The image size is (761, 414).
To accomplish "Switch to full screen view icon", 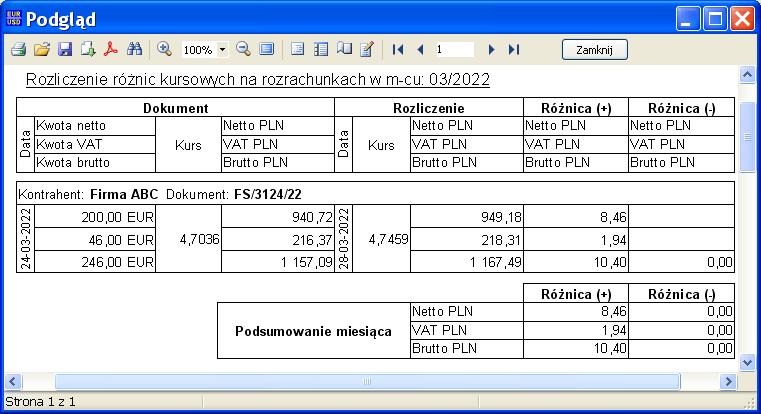I will [x=266, y=49].
